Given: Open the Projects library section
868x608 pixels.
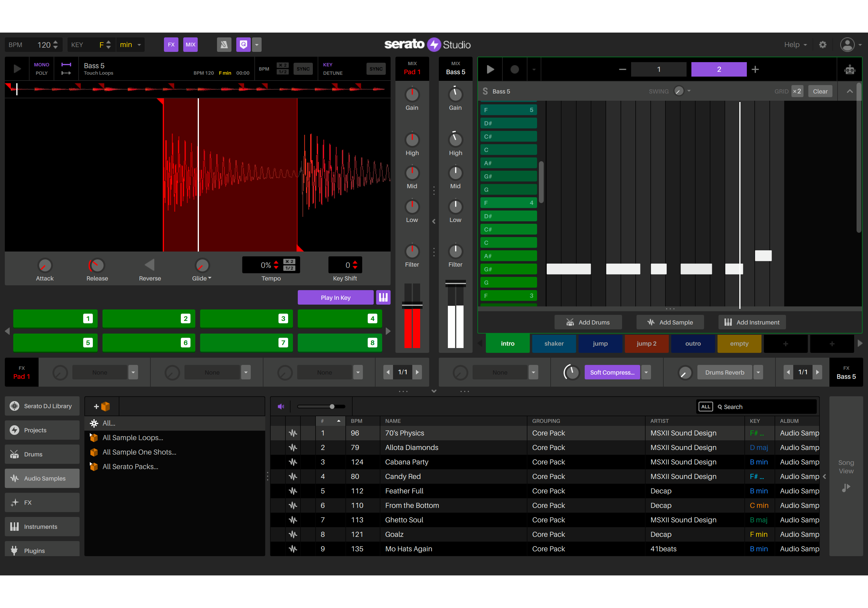Looking at the screenshot, I should (x=42, y=430).
